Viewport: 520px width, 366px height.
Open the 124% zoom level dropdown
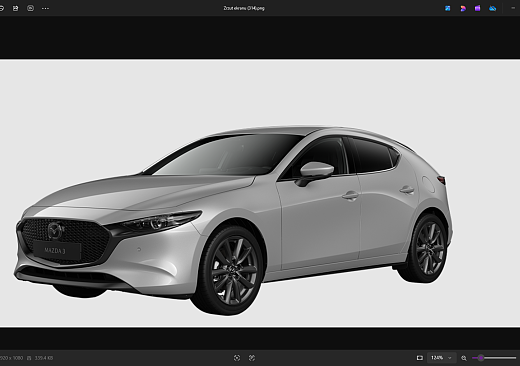441,358
